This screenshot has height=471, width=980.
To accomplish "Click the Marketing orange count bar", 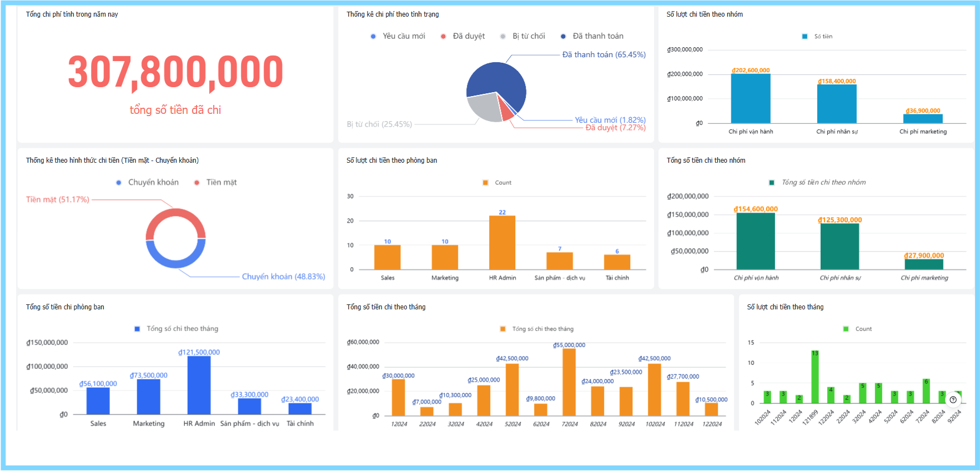I will point(445,257).
